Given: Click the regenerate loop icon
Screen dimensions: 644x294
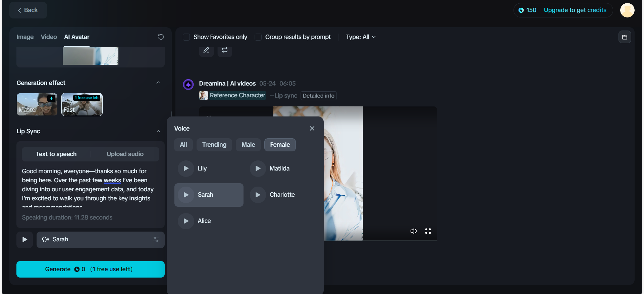Looking at the screenshot, I should click(225, 50).
